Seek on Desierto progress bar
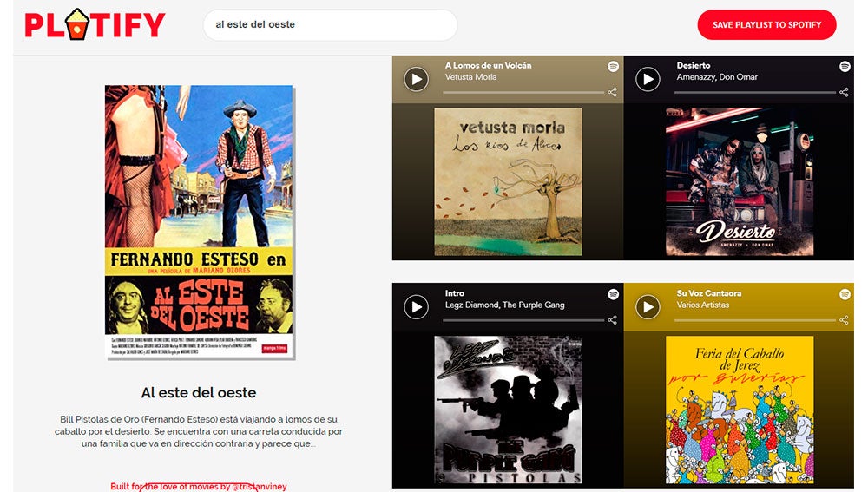This screenshot has width=868, height=492. pyautogui.click(x=755, y=93)
